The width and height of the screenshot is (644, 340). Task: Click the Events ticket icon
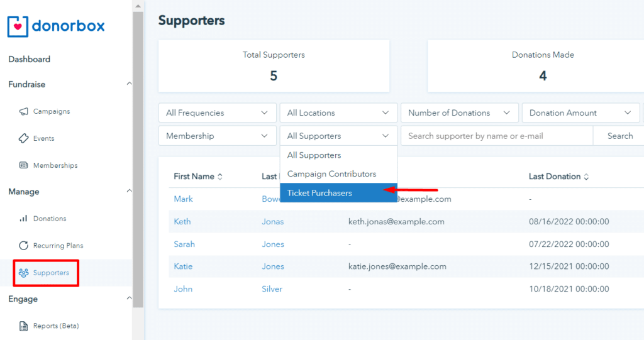click(23, 138)
